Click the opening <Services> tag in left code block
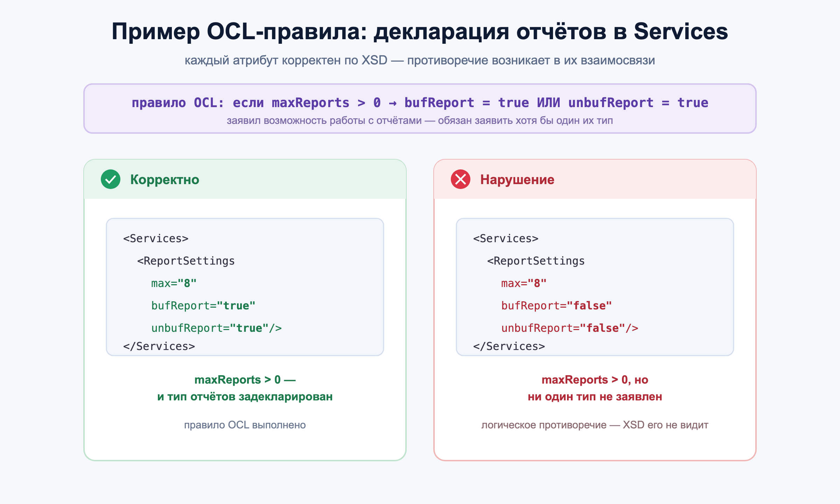Screen dimensions: 840x504 tap(156, 238)
